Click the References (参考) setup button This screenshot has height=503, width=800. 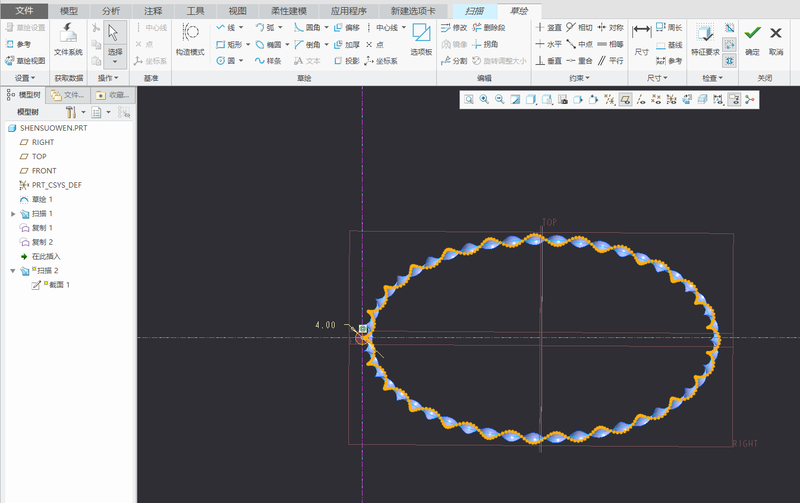(x=18, y=44)
